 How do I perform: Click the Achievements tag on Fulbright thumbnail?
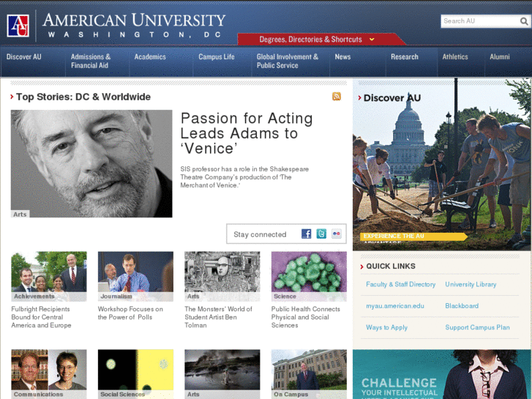point(34,297)
